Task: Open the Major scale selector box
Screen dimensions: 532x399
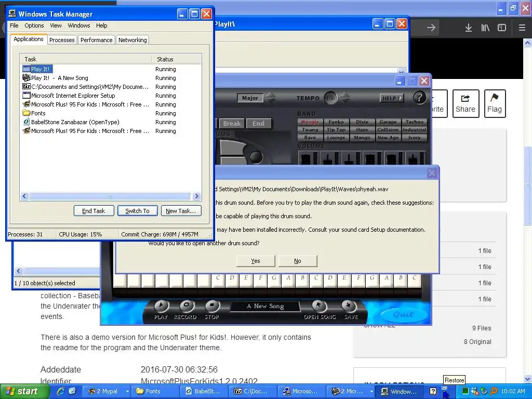Action: [x=250, y=98]
